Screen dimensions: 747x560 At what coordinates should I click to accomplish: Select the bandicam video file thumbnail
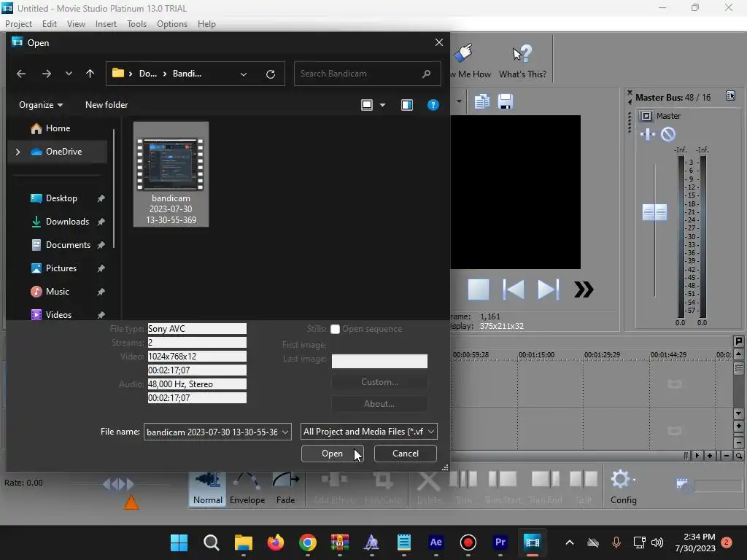click(171, 174)
